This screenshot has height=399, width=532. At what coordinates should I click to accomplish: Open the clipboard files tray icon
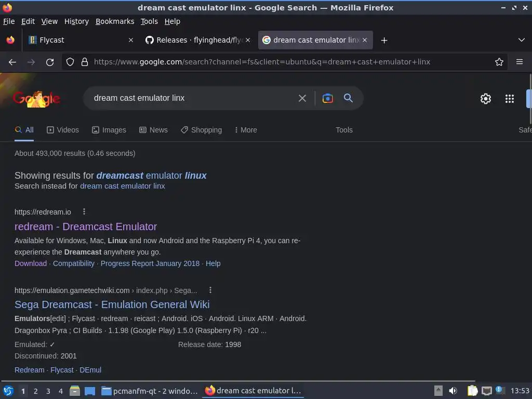coord(472,391)
